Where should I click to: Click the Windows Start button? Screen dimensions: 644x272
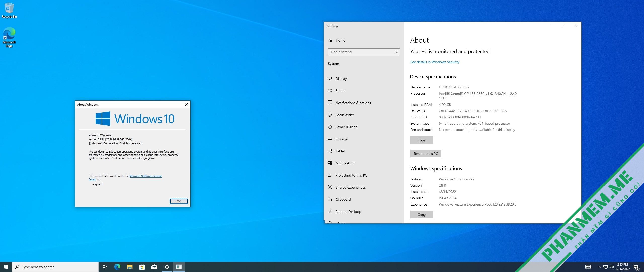6,267
